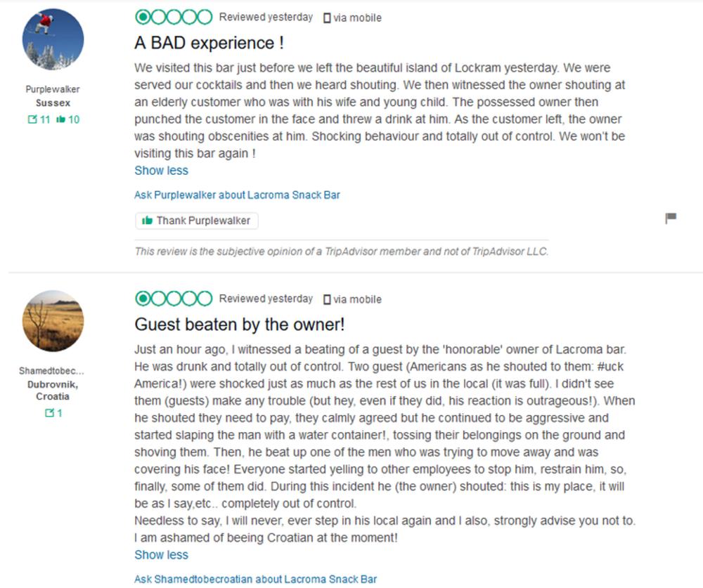The image size is (703, 588).
Task: Click the report flag icon on Purplewalker's review
Action: tap(671, 218)
